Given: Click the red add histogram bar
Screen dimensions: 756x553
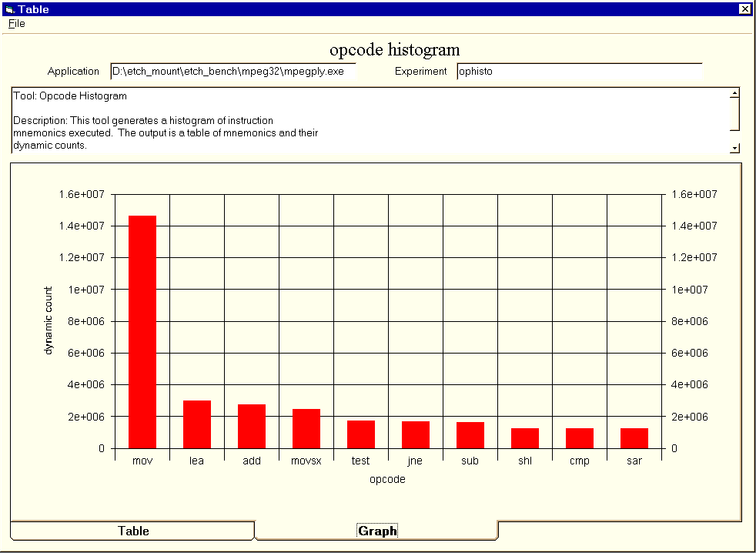Looking at the screenshot, I should click(252, 426).
